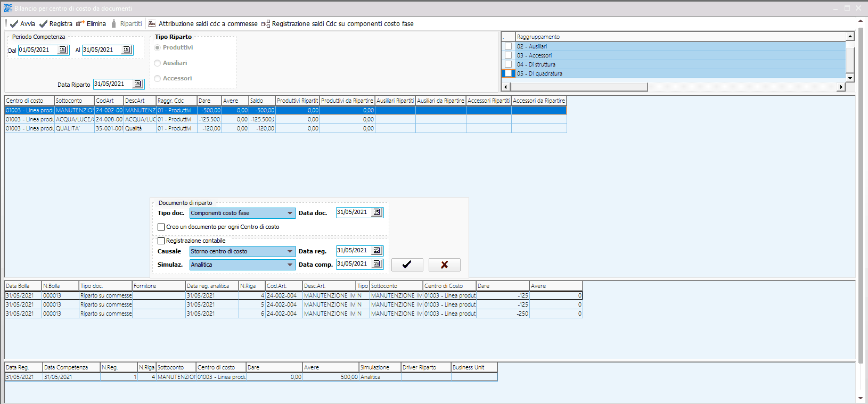Sort by Centro di costo column header
The height and width of the screenshot is (404, 868).
click(x=29, y=101)
